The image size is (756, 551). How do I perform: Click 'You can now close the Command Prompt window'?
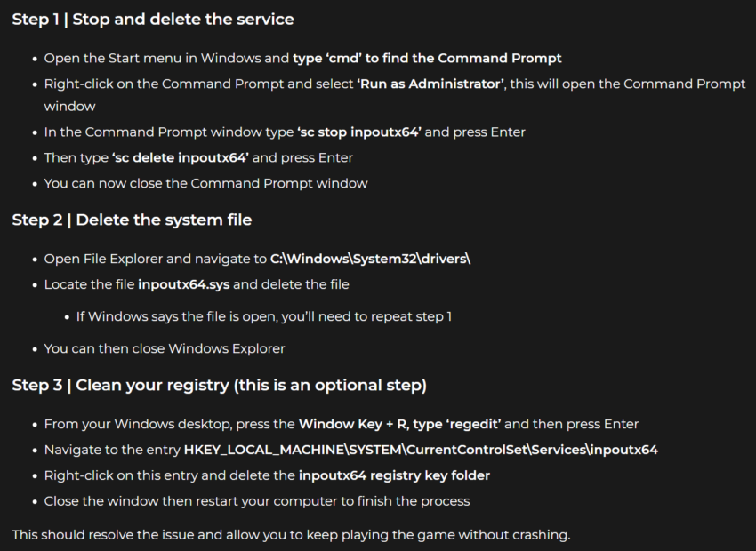pos(205,183)
